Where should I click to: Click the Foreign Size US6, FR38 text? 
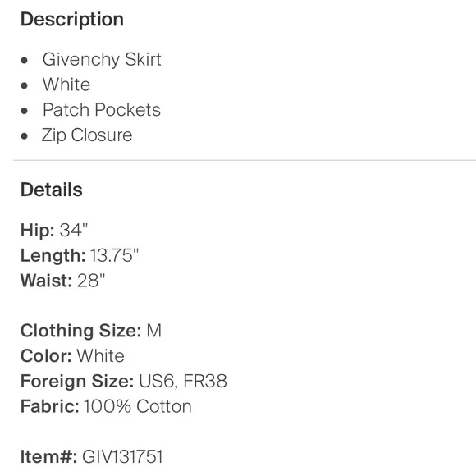click(x=183, y=382)
